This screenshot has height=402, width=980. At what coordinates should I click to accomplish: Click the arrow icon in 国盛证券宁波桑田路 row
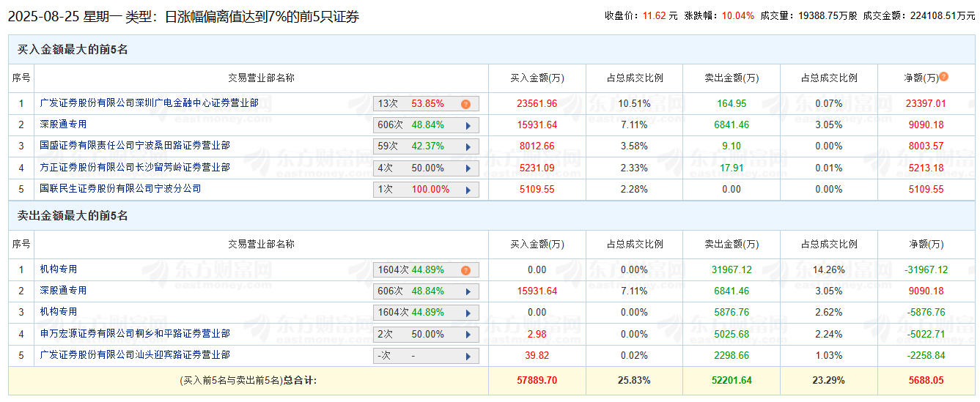click(x=468, y=146)
